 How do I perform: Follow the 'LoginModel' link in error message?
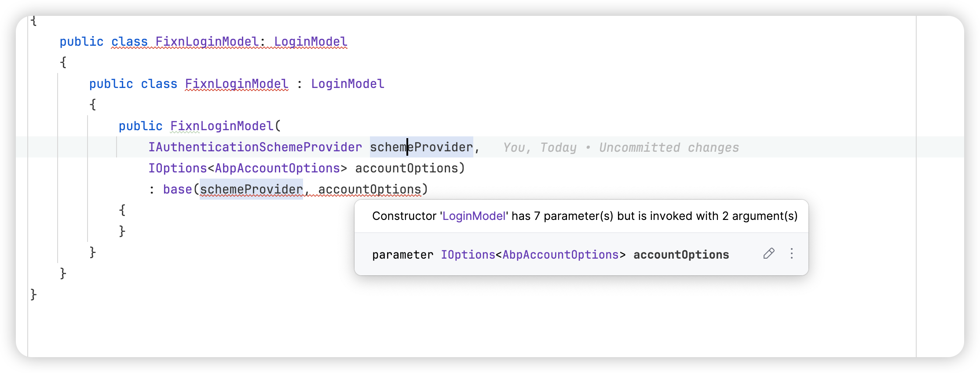(x=474, y=216)
